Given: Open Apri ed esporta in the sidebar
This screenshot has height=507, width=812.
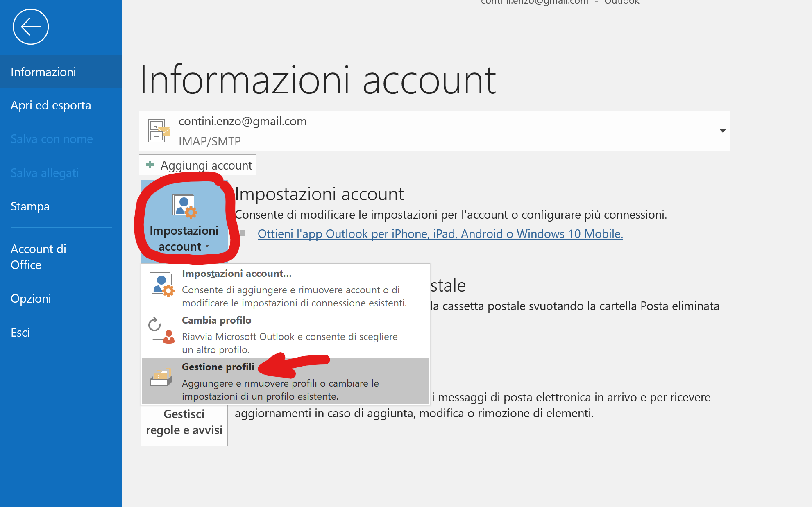Looking at the screenshot, I should click(x=51, y=105).
